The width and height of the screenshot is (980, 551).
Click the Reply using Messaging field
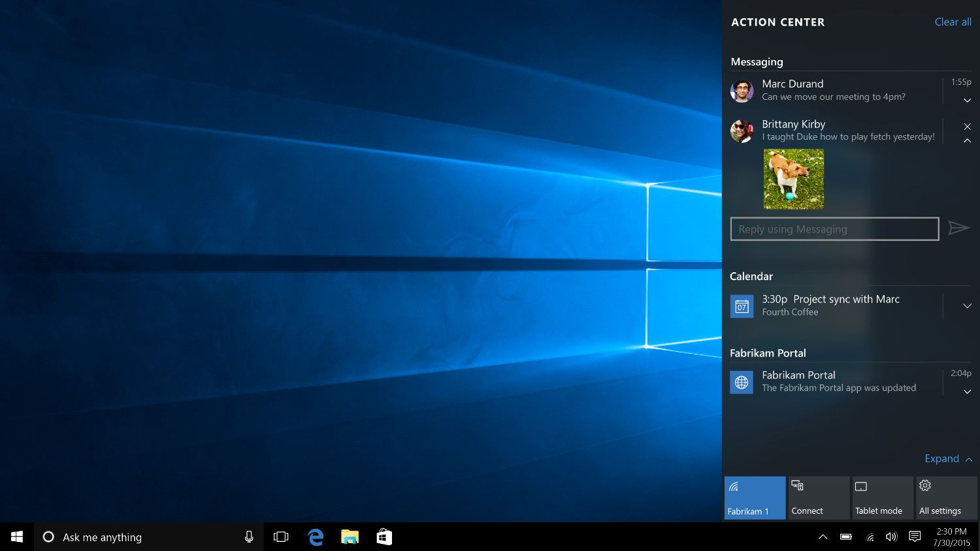click(834, 228)
